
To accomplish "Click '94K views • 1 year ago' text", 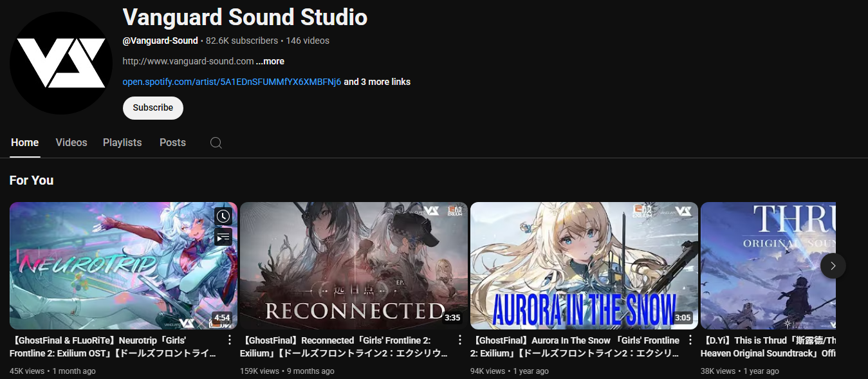I will click(x=510, y=371).
